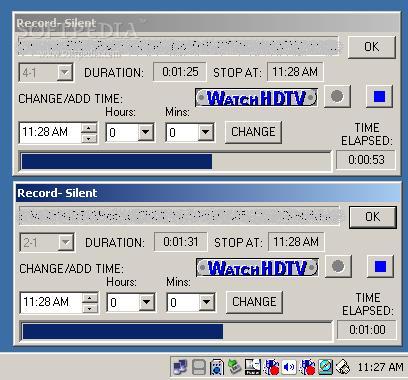408x380 pixels.
Task: Click the progress bar beside elapsed time 0:01:00
Action: coord(177,331)
